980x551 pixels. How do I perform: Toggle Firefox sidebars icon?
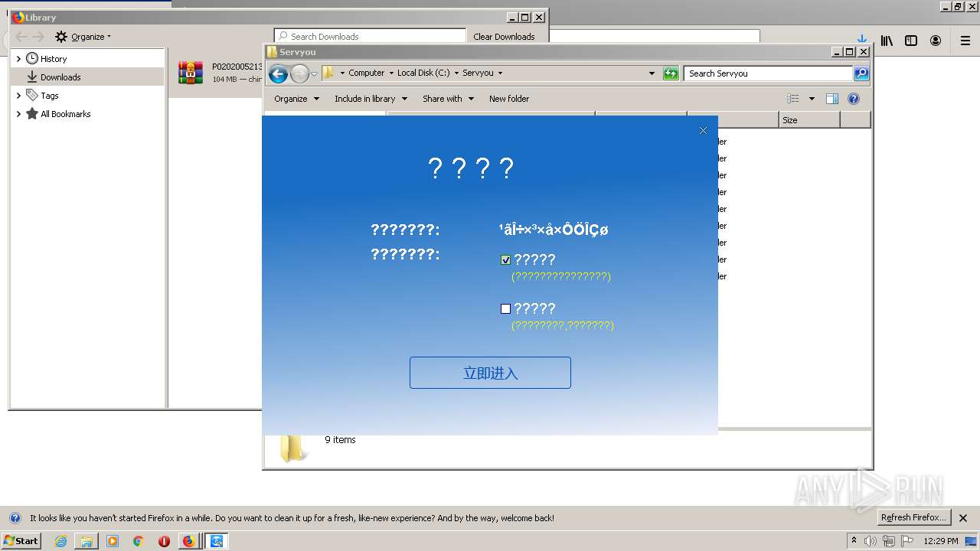pos(911,41)
